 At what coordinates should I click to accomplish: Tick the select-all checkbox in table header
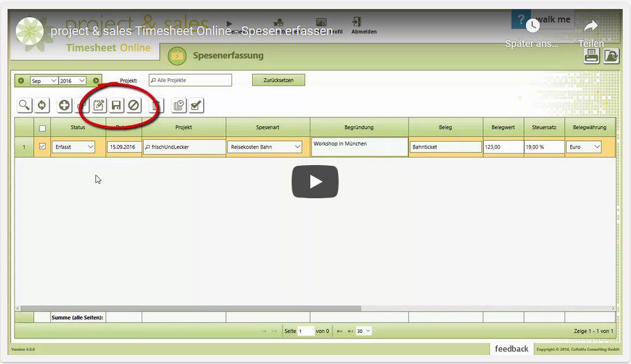coord(42,128)
